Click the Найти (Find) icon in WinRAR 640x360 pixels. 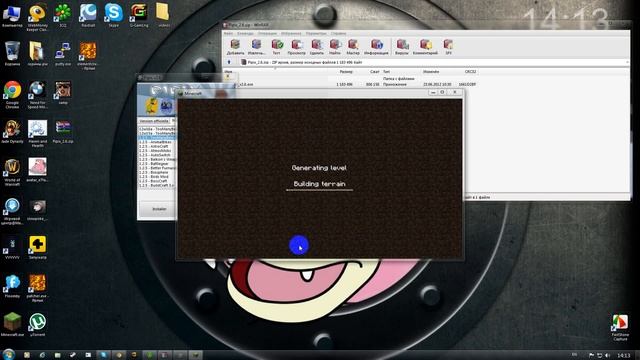(335, 47)
